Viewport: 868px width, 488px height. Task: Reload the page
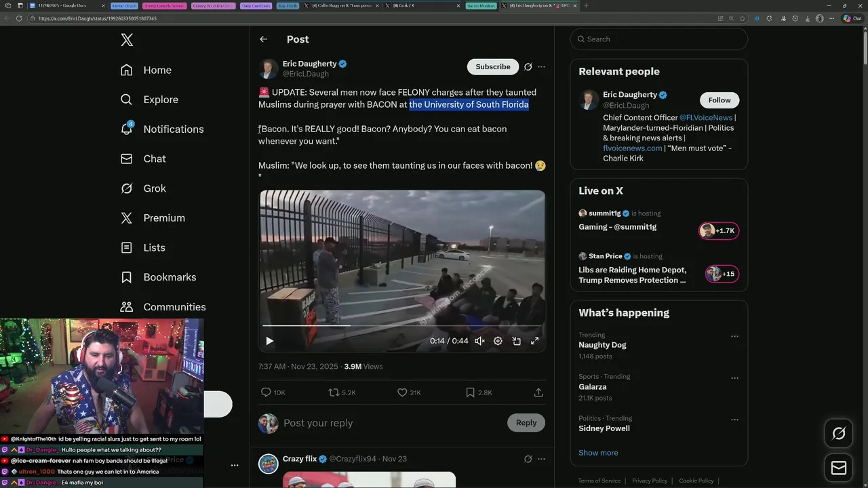tap(18, 18)
